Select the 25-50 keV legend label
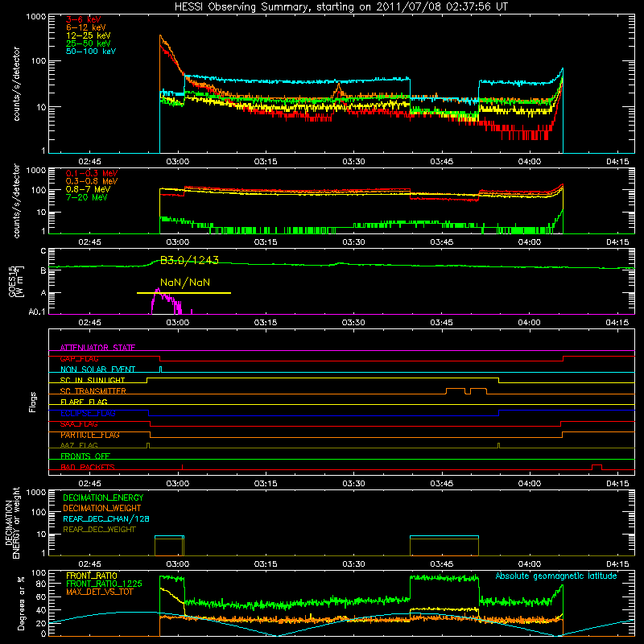This screenshot has height=644, width=644. point(89,43)
